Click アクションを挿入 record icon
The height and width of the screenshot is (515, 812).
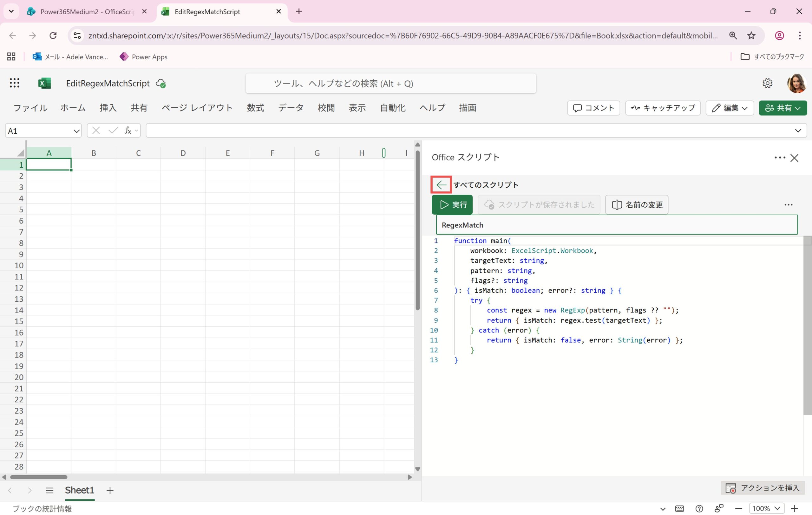[x=731, y=488]
